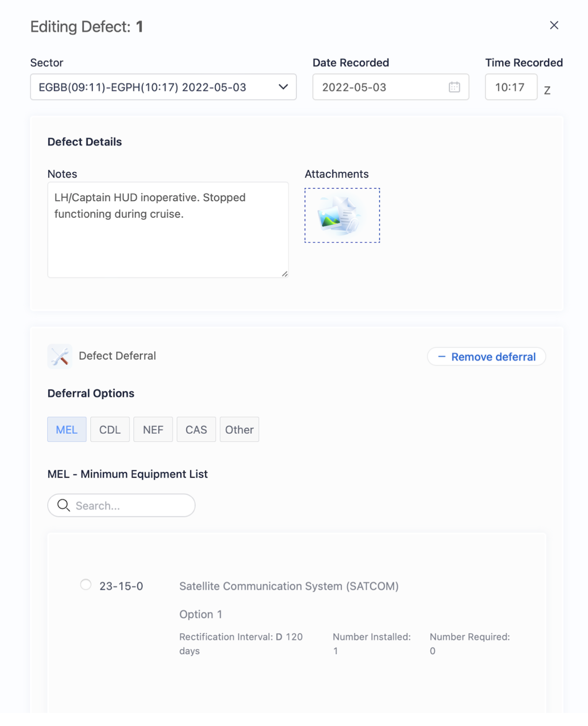Select radio button for item 23-15-0

point(86,585)
